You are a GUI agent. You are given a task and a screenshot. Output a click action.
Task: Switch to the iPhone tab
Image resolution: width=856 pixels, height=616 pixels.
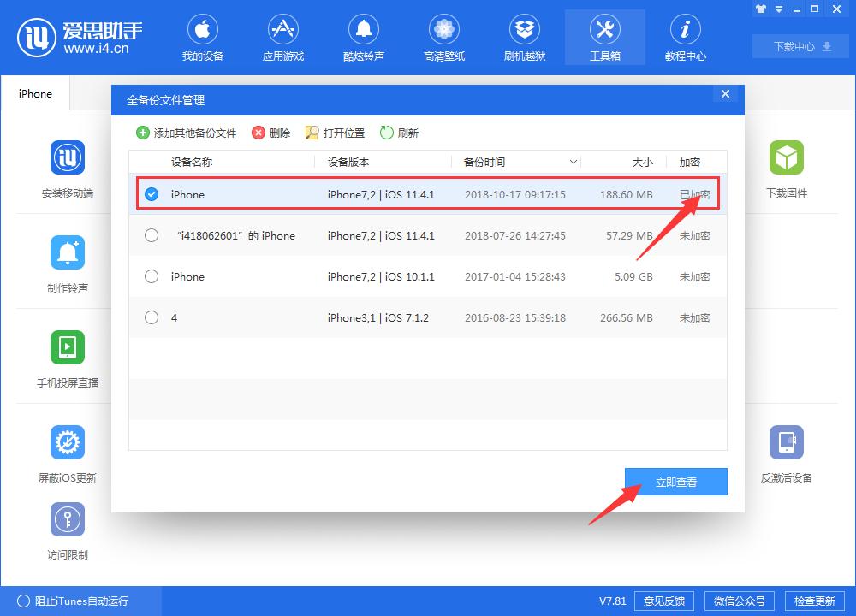click(34, 94)
